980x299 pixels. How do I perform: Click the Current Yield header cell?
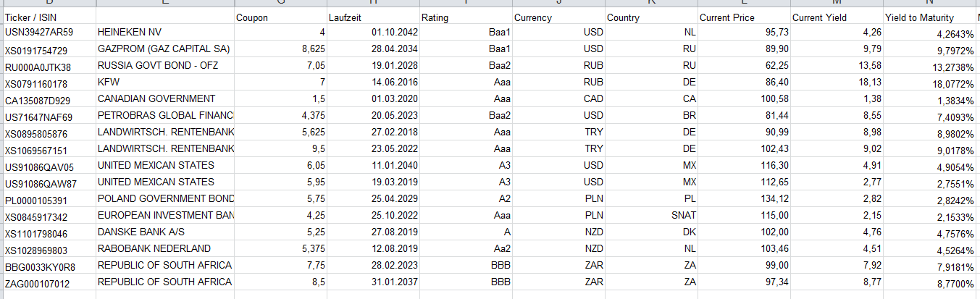(836, 17)
